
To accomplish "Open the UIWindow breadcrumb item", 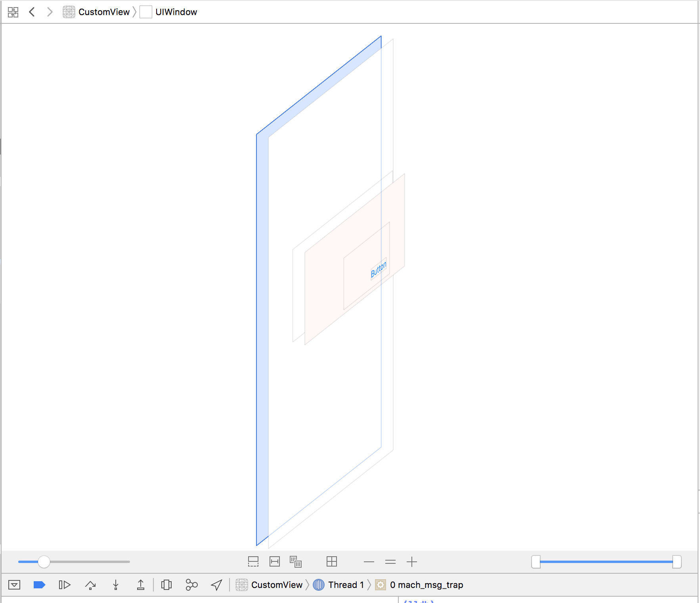I will pos(176,12).
